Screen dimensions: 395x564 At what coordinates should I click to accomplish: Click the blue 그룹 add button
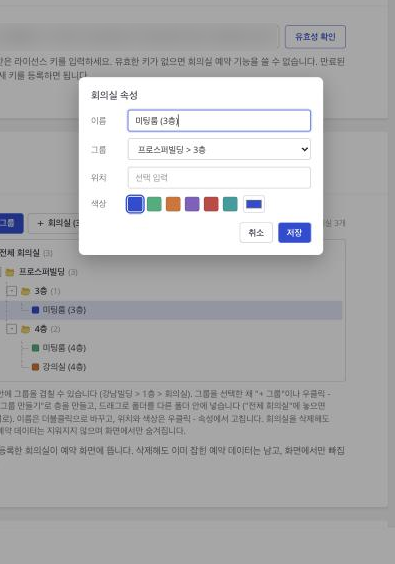click(11, 223)
